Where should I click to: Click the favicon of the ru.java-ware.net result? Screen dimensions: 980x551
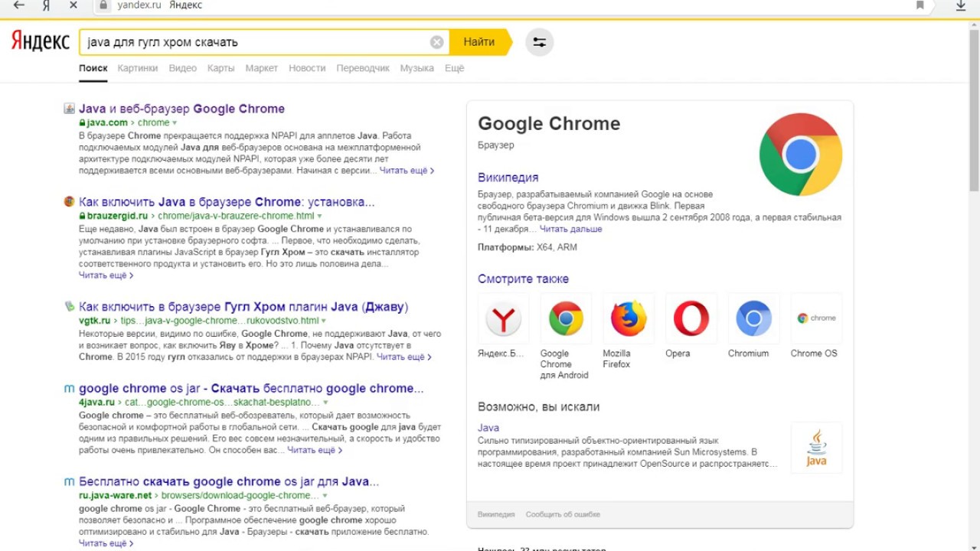point(69,482)
